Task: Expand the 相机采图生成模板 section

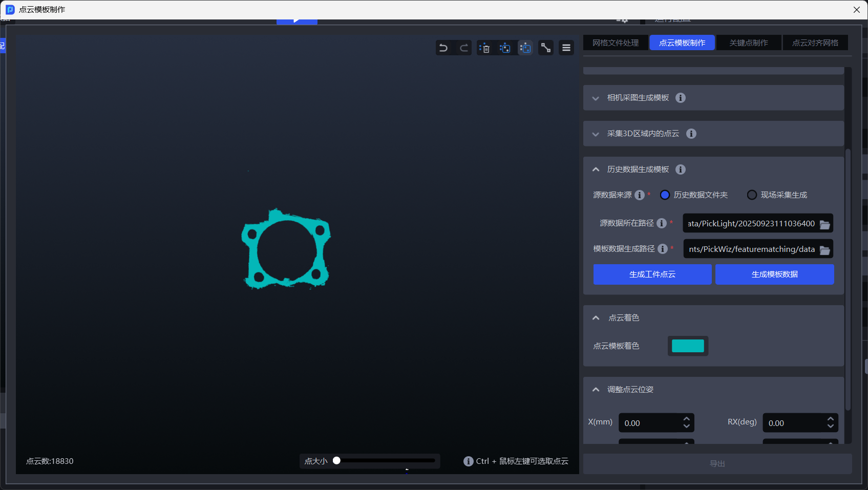Action: pos(596,98)
